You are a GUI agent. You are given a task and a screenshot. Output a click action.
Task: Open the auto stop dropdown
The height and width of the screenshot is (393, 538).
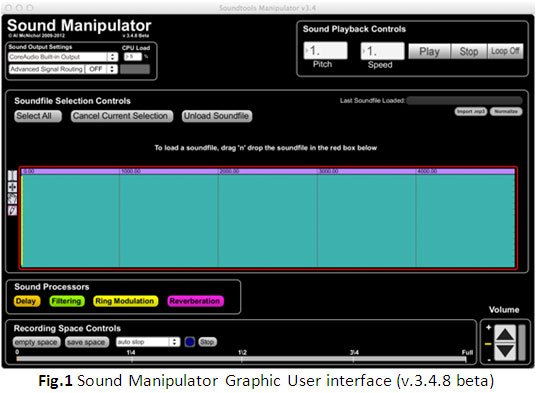click(148, 342)
